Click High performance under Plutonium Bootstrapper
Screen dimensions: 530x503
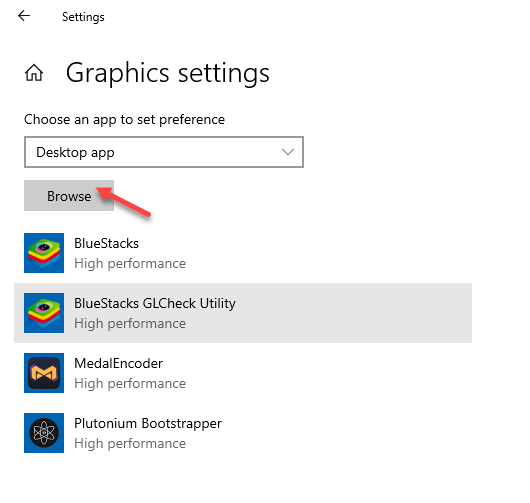point(130,444)
